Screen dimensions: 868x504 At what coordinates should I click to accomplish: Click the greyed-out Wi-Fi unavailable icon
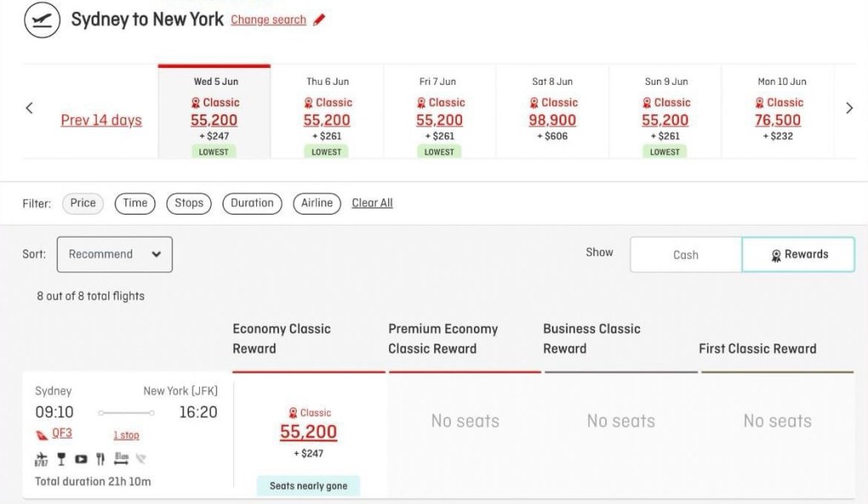[x=141, y=460]
